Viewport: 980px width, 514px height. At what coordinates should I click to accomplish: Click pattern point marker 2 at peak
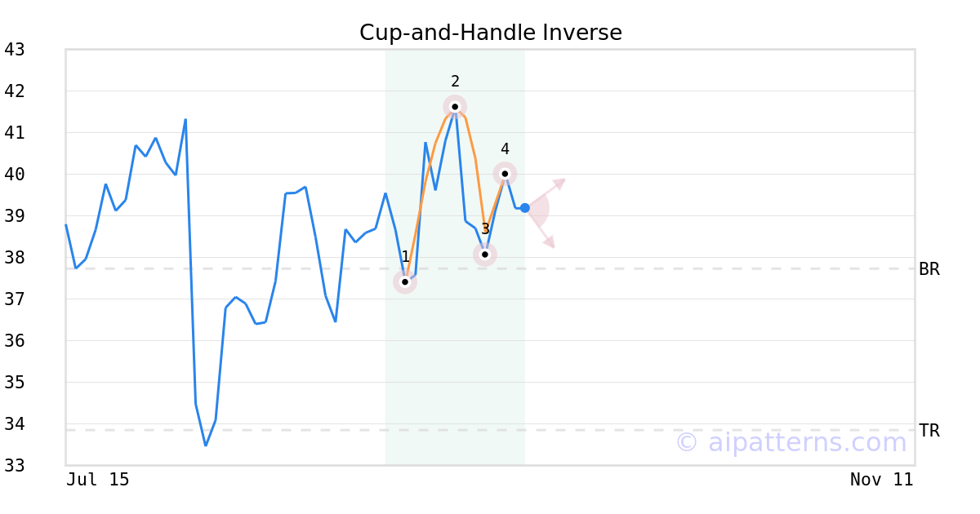(455, 106)
